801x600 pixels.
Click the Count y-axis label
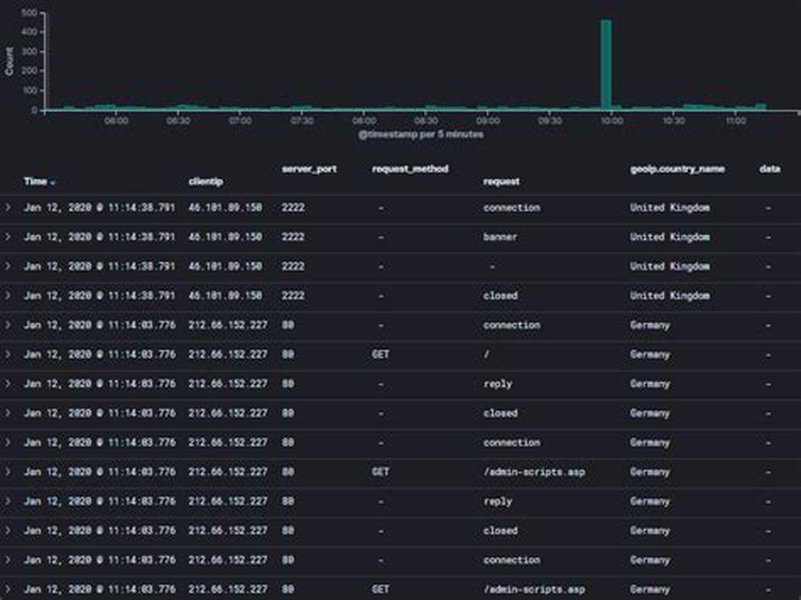pyautogui.click(x=9, y=61)
